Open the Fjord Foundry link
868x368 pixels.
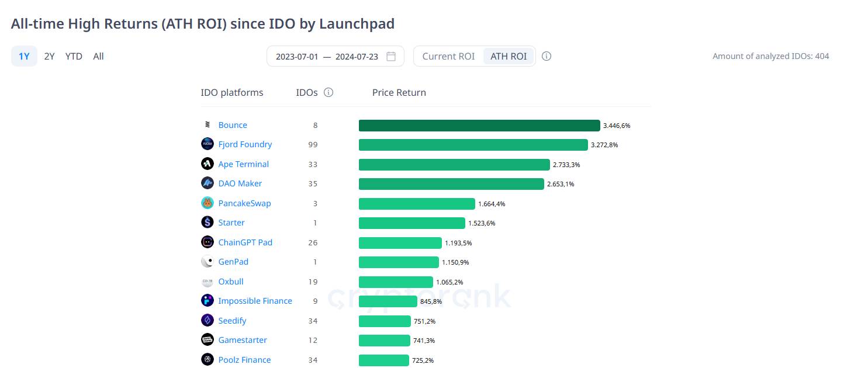click(245, 144)
